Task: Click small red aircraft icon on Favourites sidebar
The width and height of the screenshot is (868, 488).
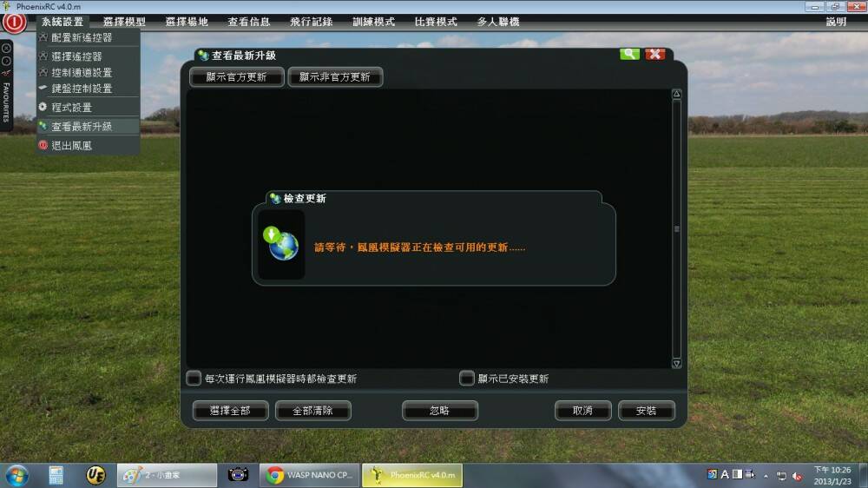Action: [6, 73]
